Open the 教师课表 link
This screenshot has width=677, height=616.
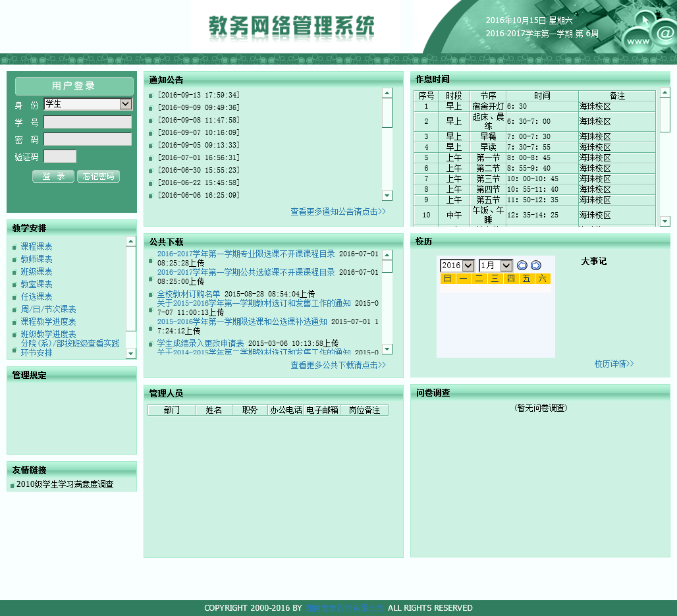[x=37, y=259]
